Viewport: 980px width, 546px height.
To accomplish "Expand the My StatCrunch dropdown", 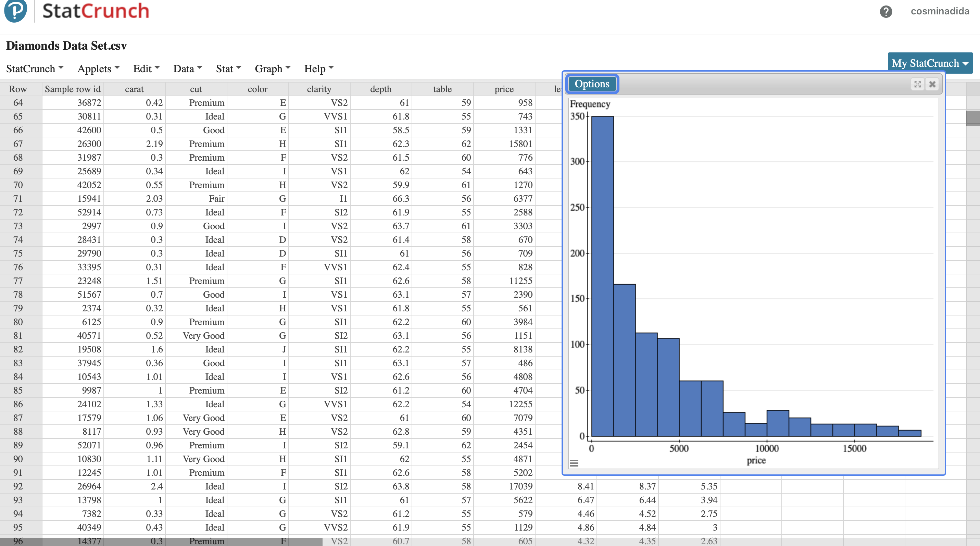I will coord(929,63).
